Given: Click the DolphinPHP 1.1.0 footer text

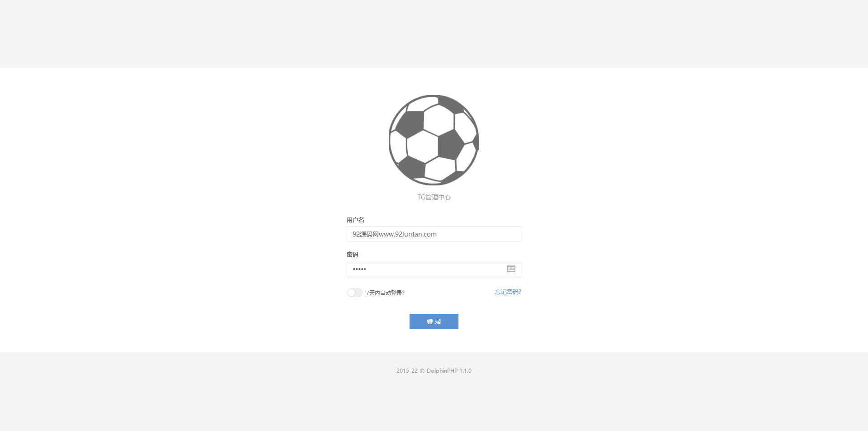Looking at the screenshot, I should [x=449, y=371].
